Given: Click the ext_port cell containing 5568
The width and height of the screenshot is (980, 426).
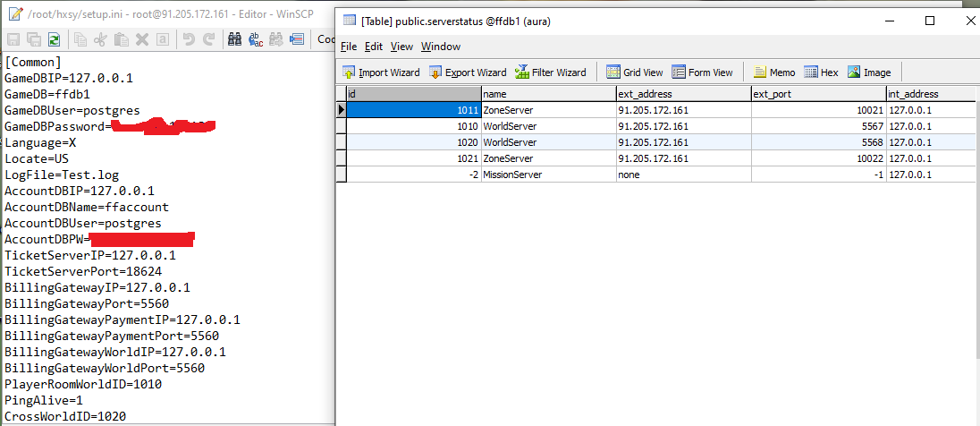Looking at the screenshot, I should (817, 142).
